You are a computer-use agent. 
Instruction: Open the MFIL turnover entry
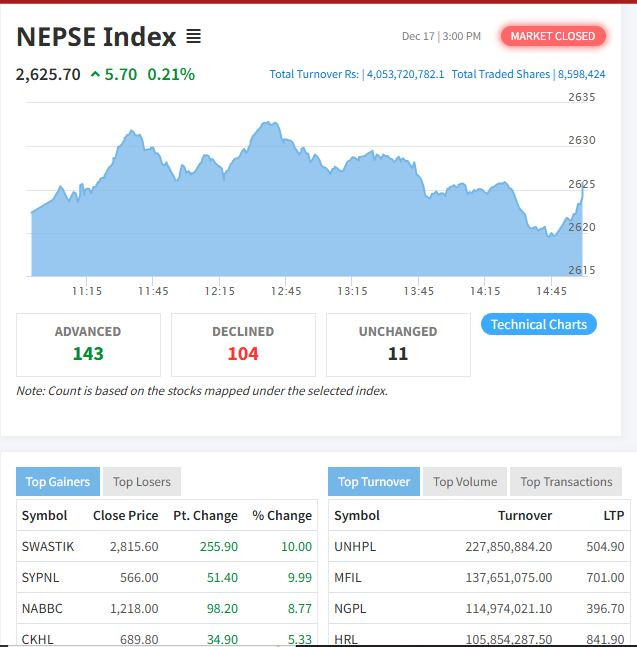[x=347, y=577]
